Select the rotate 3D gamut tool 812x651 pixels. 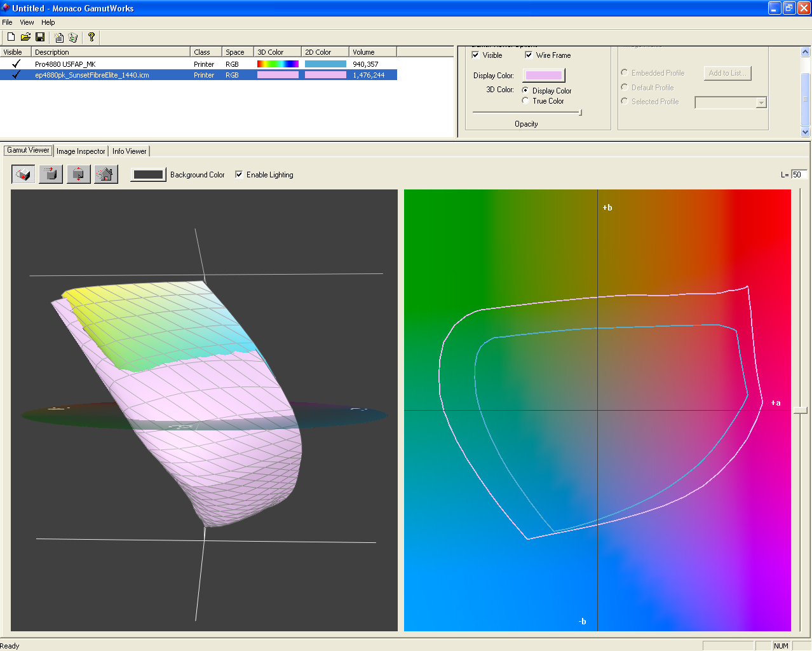[24, 174]
